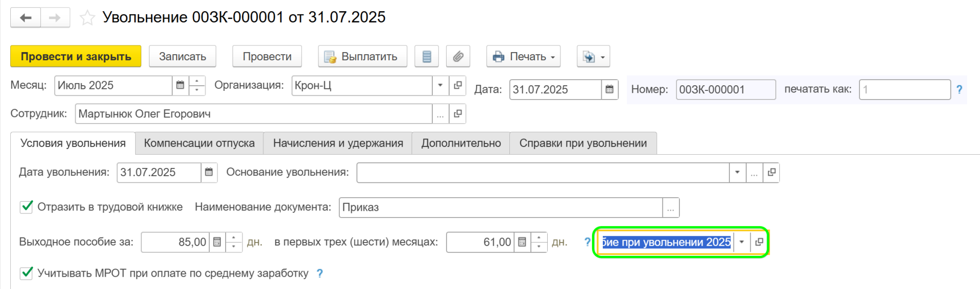Viewport: 980px width, 289px height.
Task: Open calculator for 61,00 days field
Action: [522, 242]
